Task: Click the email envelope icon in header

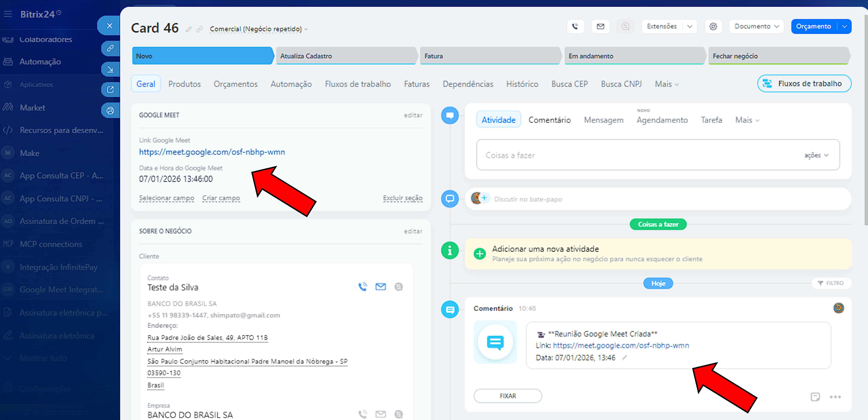Action: point(600,26)
